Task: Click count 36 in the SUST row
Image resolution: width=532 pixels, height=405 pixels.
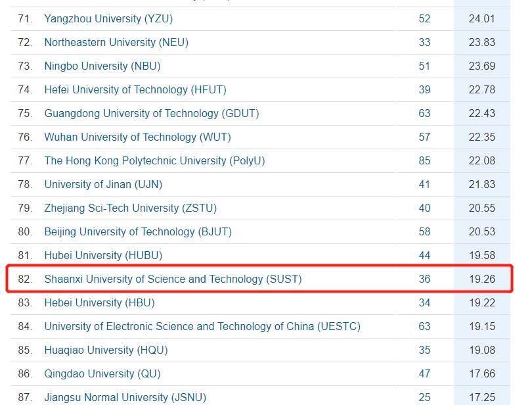Action: (x=424, y=279)
